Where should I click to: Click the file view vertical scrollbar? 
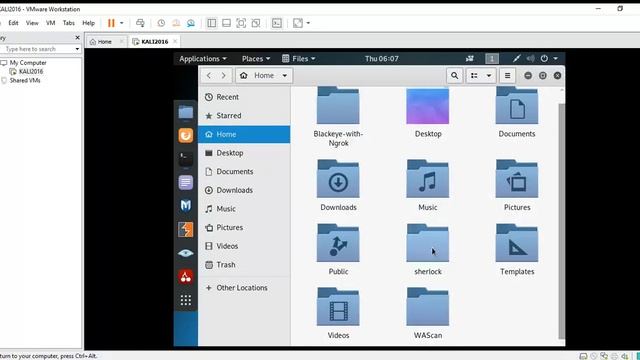click(x=562, y=220)
